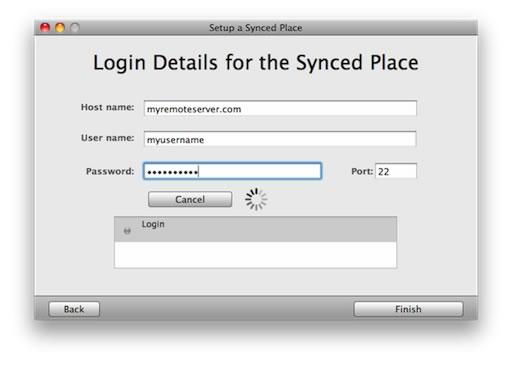Click the small status icon beside Login
The height and width of the screenshot is (369, 510).
click(x=127, y=230)
